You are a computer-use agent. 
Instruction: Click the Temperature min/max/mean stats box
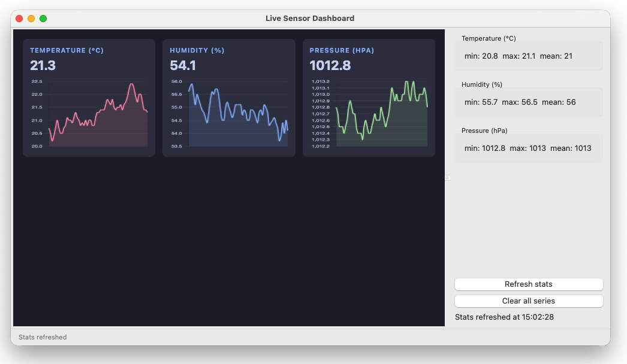point(528,56)
